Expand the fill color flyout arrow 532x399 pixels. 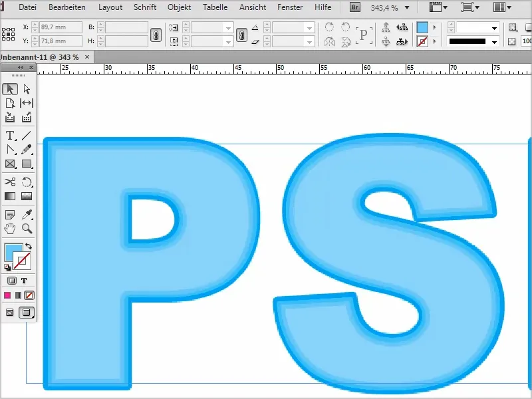[434, 27]
